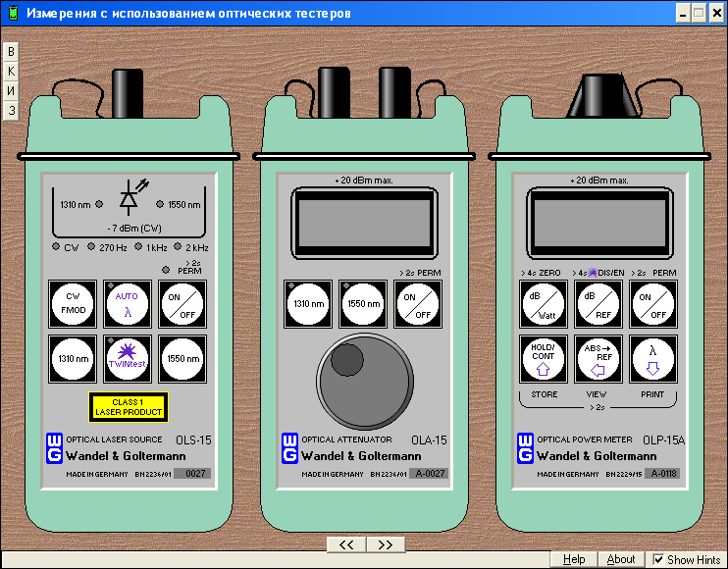This screenshot has height=569, width=728.
Task: Click serial number 0027 on OLS-15
Action: tap(192, 474)
